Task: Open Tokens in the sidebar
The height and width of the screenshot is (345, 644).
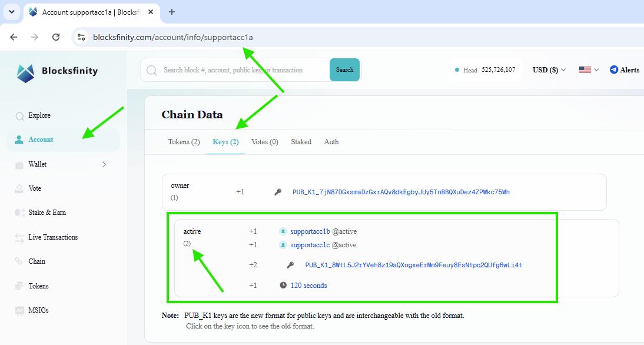Action: click(x=38, y=286)
